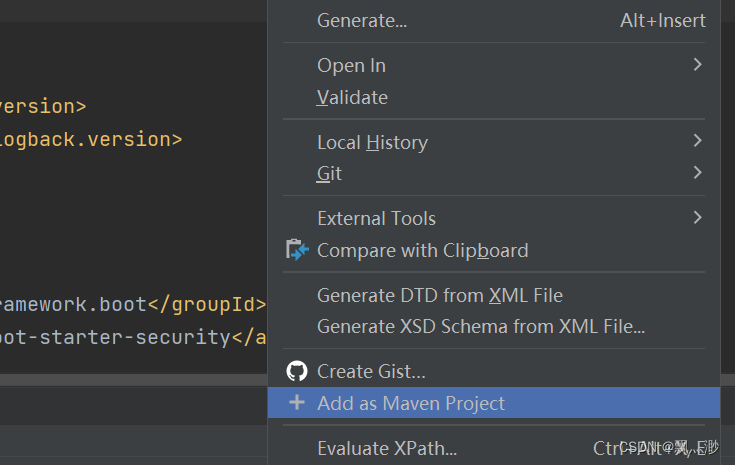Select Add as Maven Project
Viewport: 735px width, 465px height.
click(494, 403)
